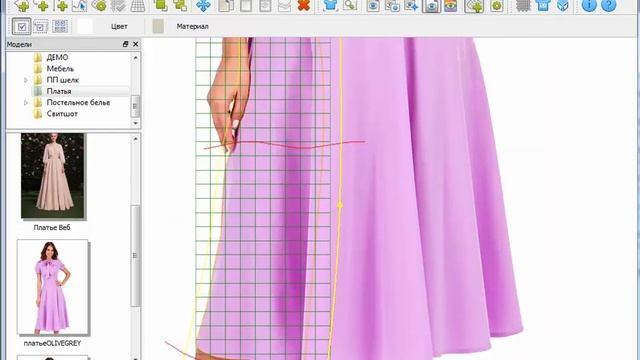This screenshot has height=360, width=640.
Task: Click the add curve point plus icon
Action: tap(41, 5)
